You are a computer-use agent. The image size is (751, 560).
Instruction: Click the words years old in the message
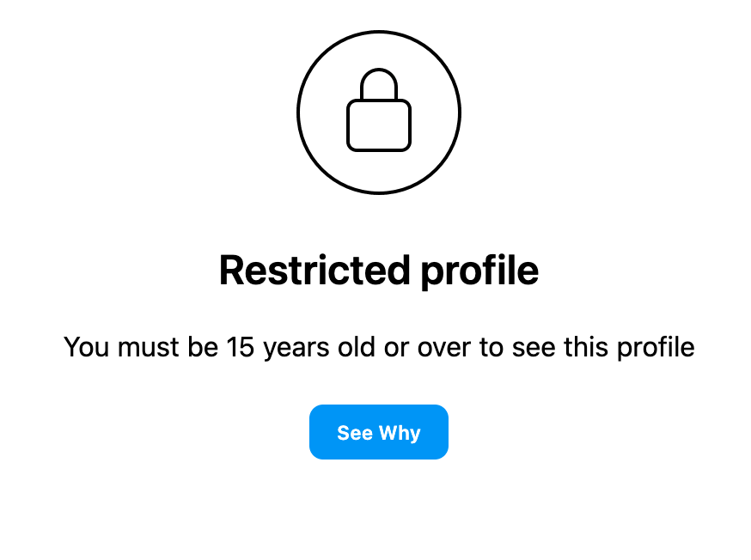click(x=319, y=348)
